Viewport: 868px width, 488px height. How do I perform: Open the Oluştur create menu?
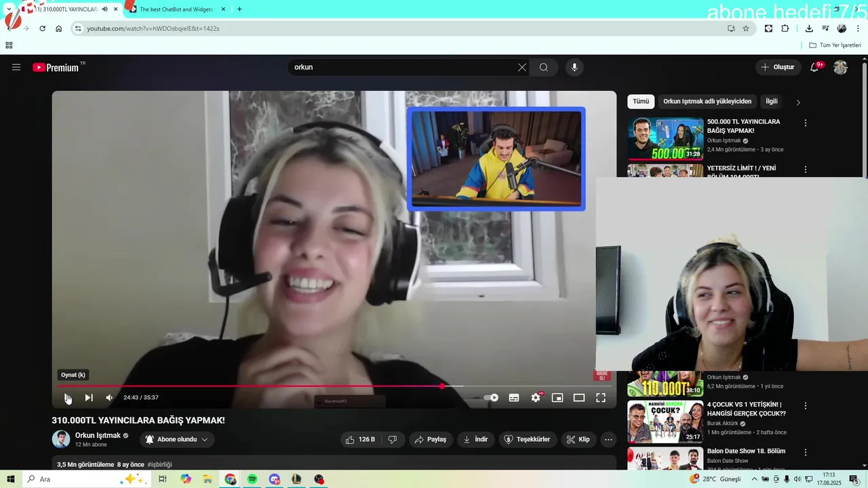point(778,67)
